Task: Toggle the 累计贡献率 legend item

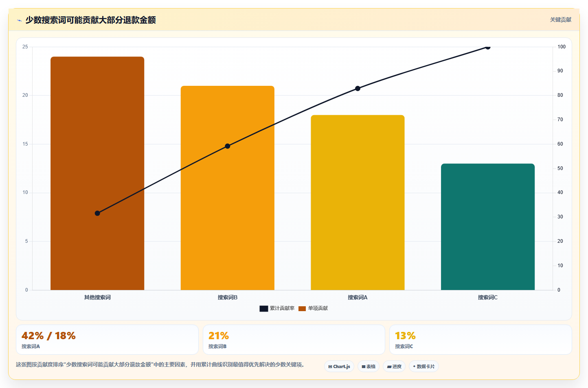Action: (277, 308)
